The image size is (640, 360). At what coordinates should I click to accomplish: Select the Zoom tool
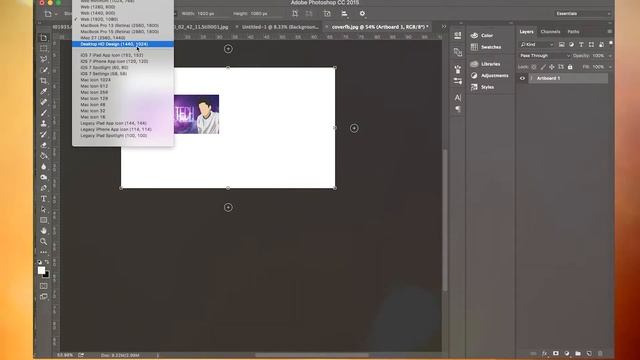44,242
